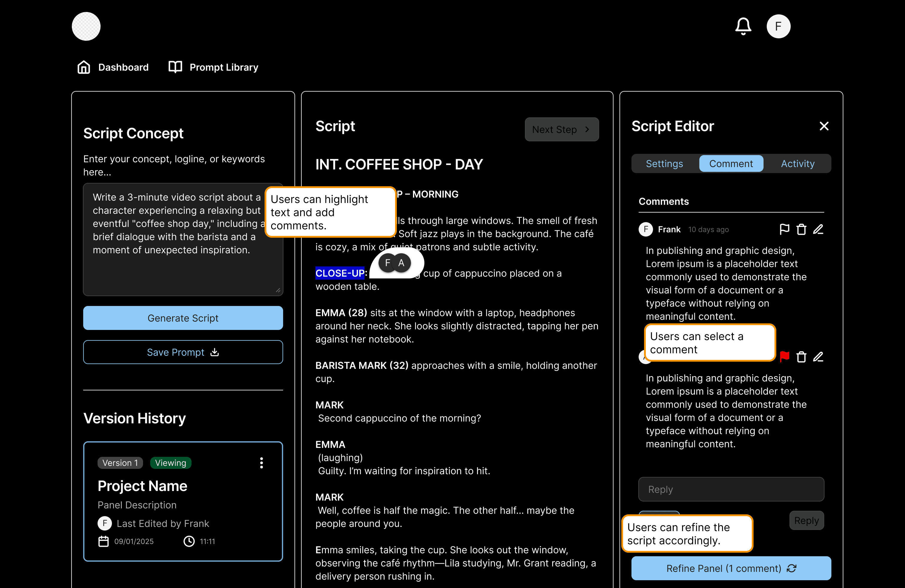Image resolution: width=905 pixels, height=588 pixels.
Task: Delete Frank's comment using trash icon
Action: 801,229
